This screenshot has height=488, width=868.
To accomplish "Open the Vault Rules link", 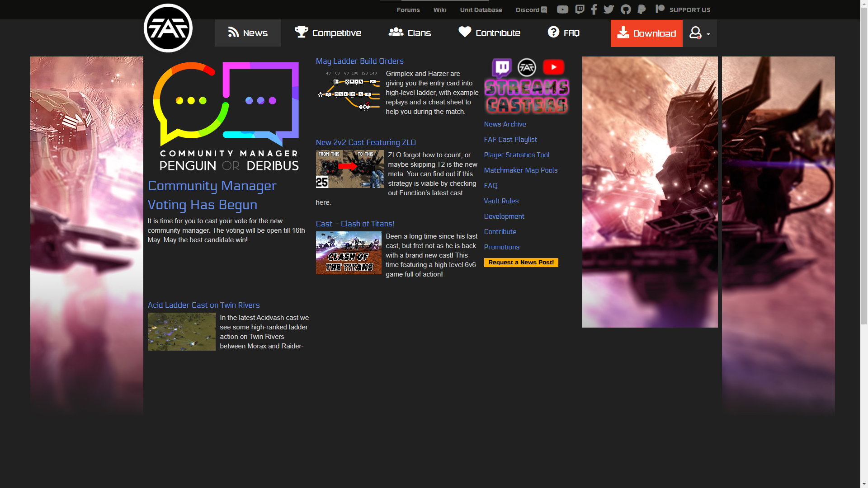I will tap(501, 201).
